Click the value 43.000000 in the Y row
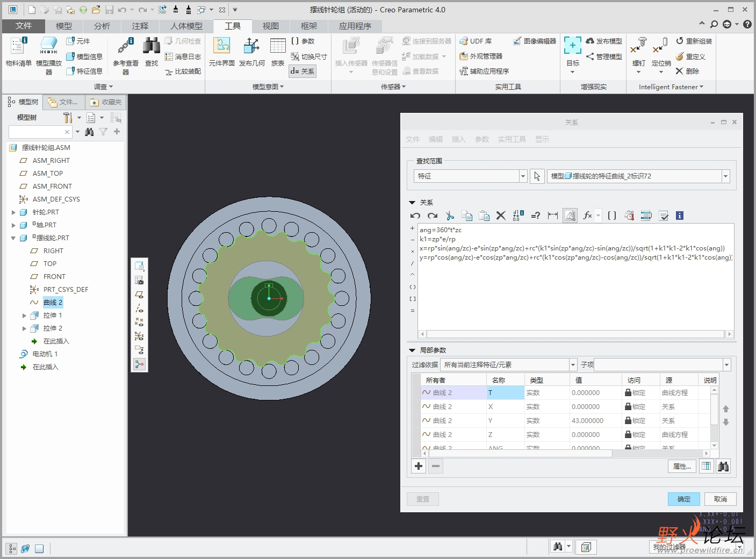The image size is (756, 559). point(587,420)
